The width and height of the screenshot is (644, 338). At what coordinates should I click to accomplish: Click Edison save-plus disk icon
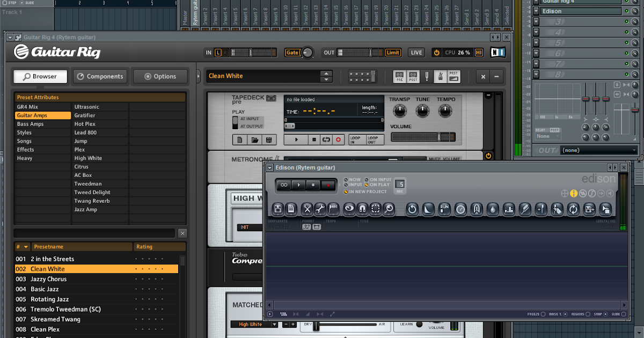[589, 209]
